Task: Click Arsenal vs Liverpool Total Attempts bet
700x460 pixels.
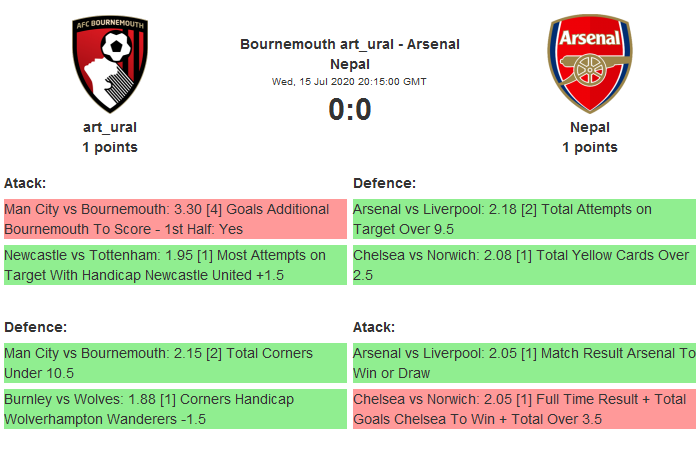Action: pos(524,219)
